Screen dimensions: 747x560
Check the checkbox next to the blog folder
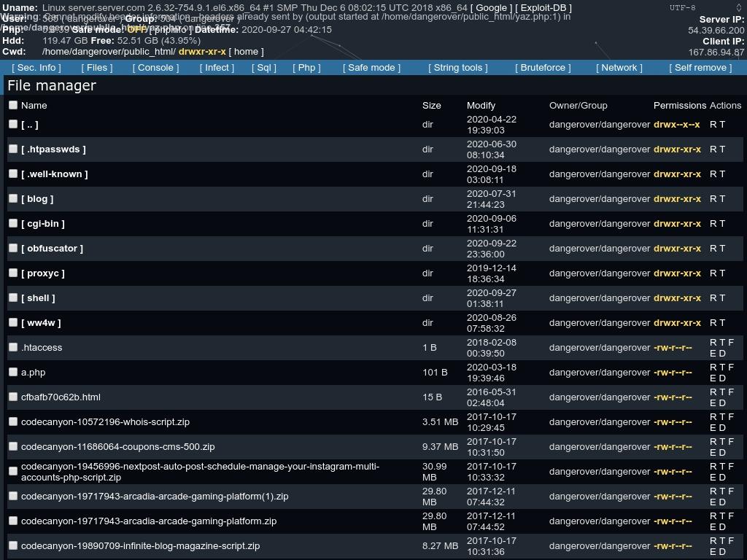click(13, 198)
